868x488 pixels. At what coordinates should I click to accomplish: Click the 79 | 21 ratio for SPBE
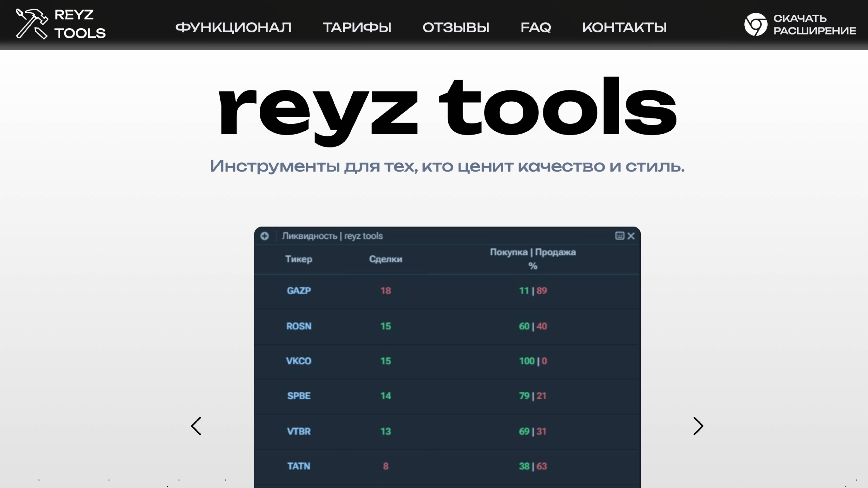point(533,396)
